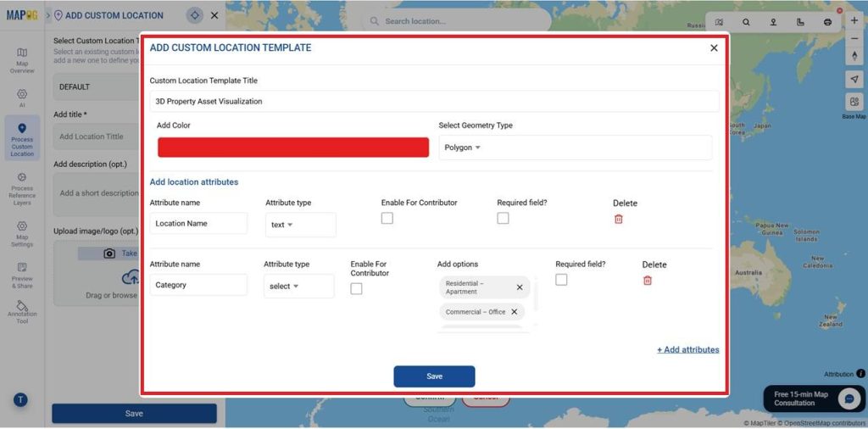This screenshot has height=429, width=868.
Task: Open the 'text' Attribute type dropdown
Action: coord(301,225)
